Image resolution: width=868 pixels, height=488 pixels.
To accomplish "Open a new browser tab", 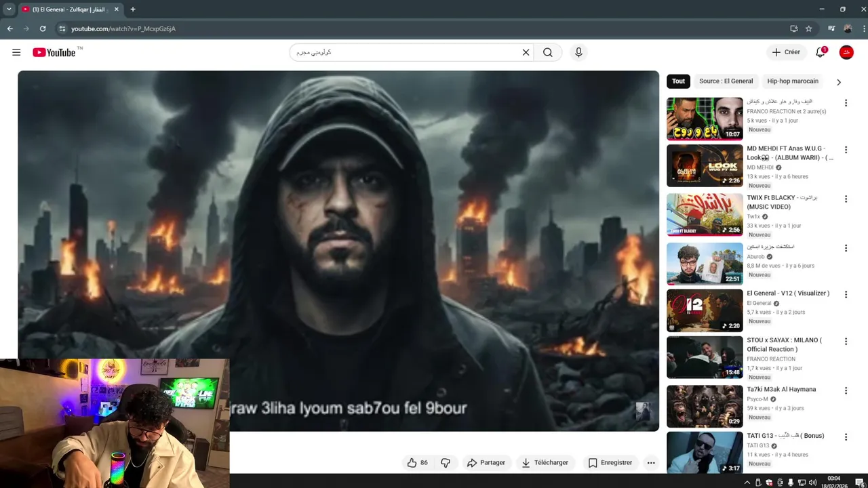I will [x=133, y=9].
